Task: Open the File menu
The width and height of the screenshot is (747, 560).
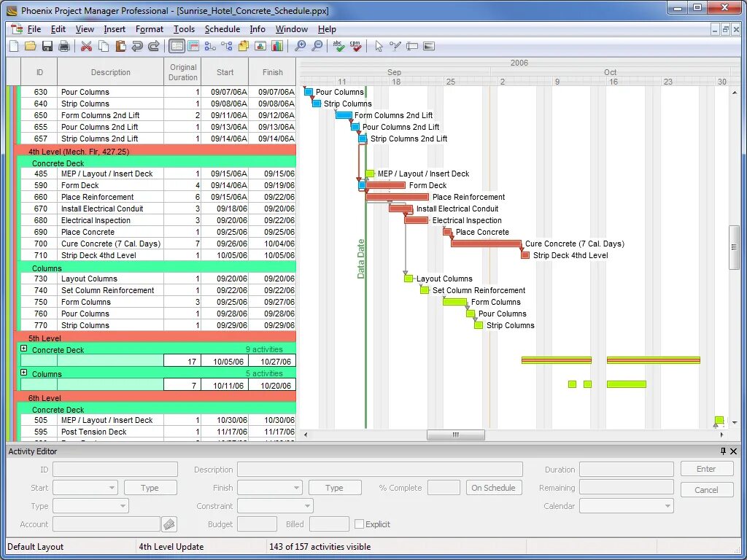Action: pos(34,29)
